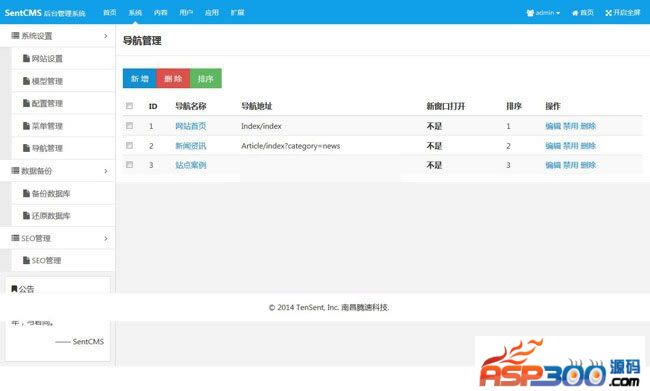Click the 排序 column header
650x391 pixels.
[514, 106]
